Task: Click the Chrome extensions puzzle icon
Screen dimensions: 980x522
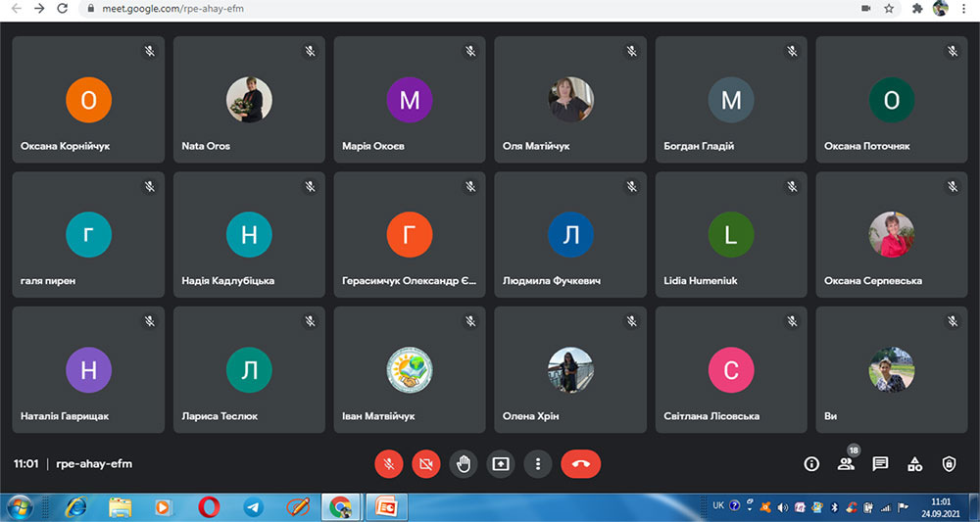Action: click(x=917, y=9)
